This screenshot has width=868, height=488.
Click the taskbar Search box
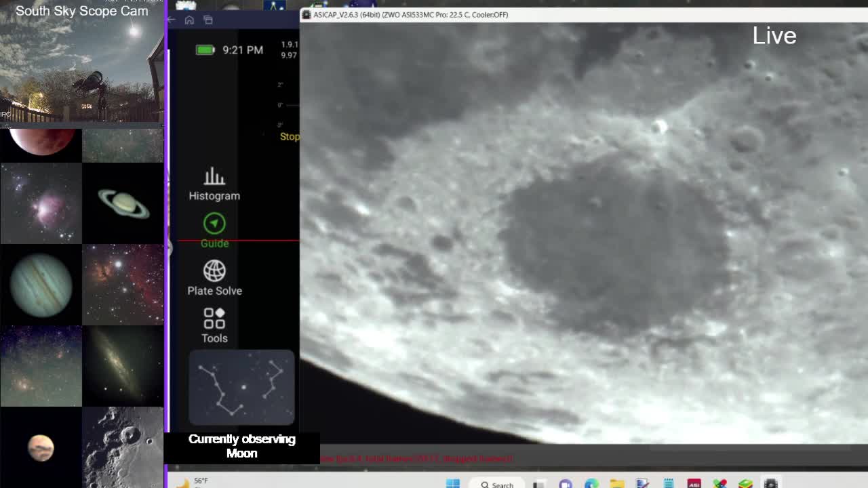coord(497,484)
